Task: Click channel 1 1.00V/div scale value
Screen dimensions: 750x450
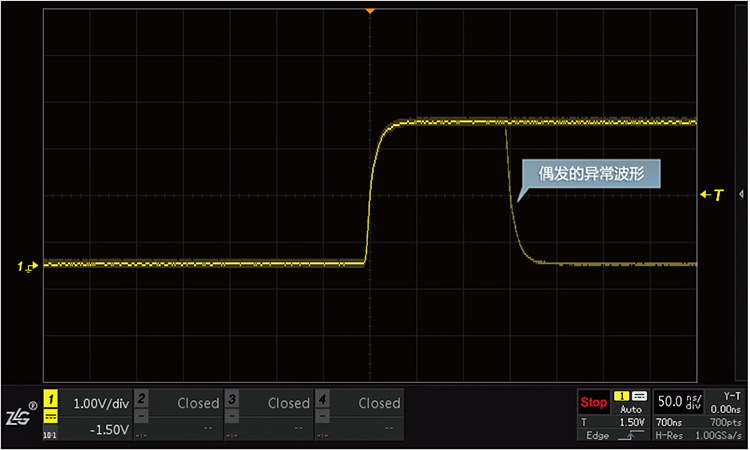Action: (x=101, y=404)
